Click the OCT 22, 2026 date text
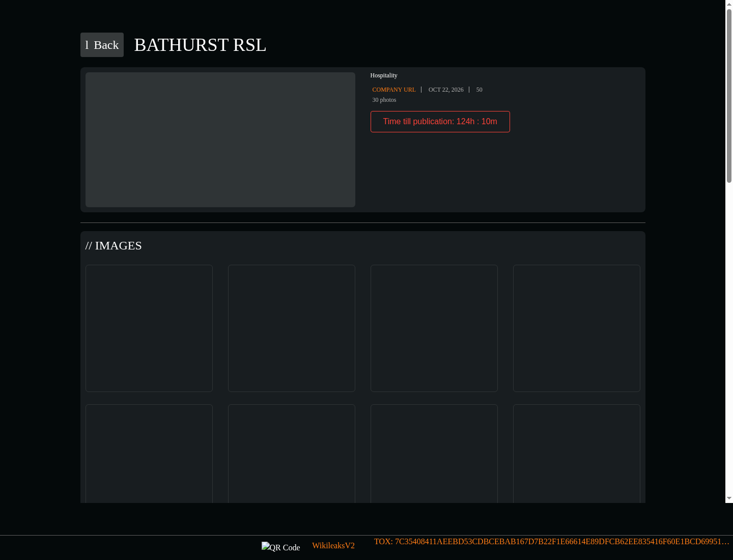The width and height of the screenshot is (733, 560). point(446,90)
